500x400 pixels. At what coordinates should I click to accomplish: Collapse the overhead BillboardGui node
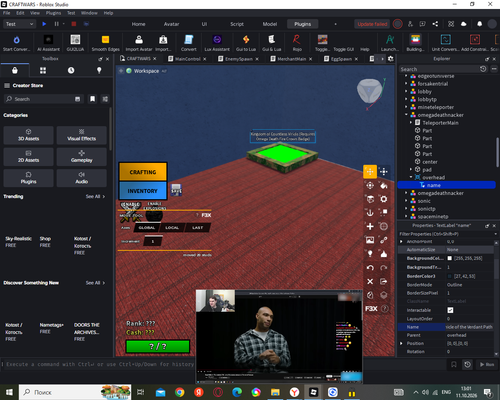coord(411,177)
